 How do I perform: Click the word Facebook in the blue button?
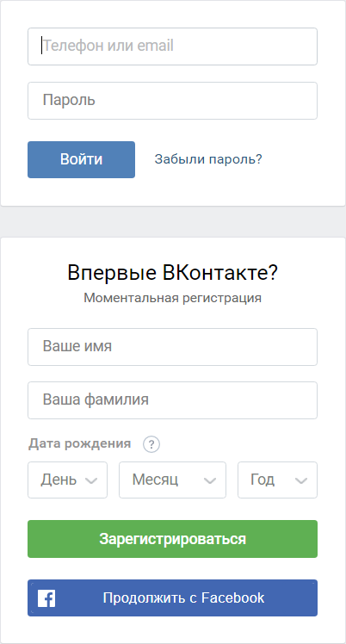point(232,598)
